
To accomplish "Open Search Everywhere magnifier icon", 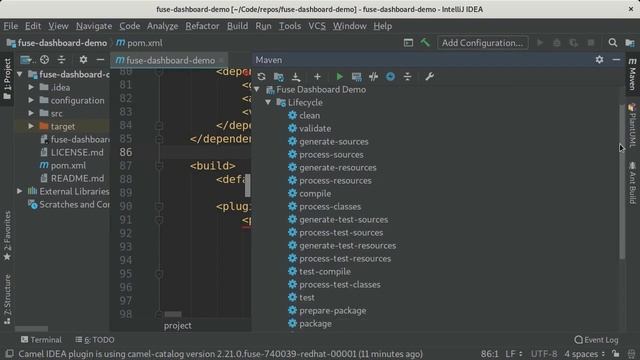I will 613,42.
